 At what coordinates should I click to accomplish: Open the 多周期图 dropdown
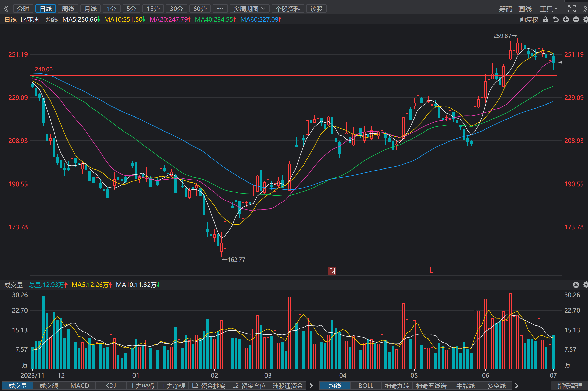[x=250, y=9]
